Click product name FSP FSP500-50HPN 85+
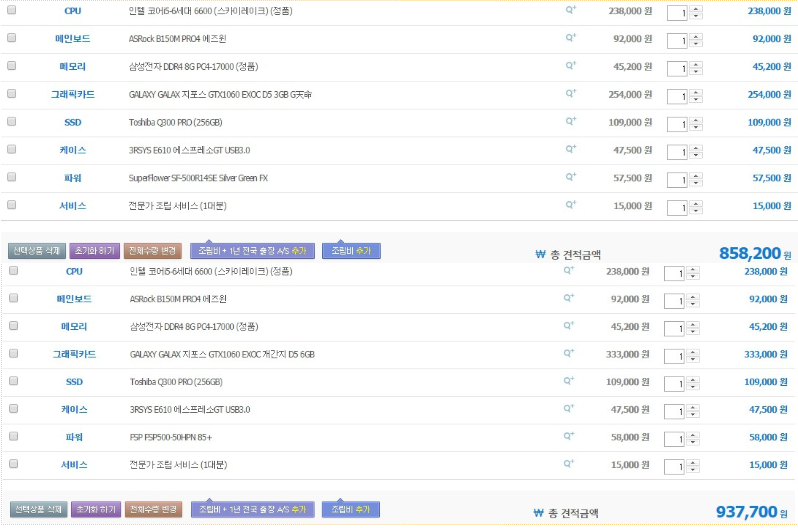Image resolution: width=798 pixels, height=528 pixels. pos(170,437)
